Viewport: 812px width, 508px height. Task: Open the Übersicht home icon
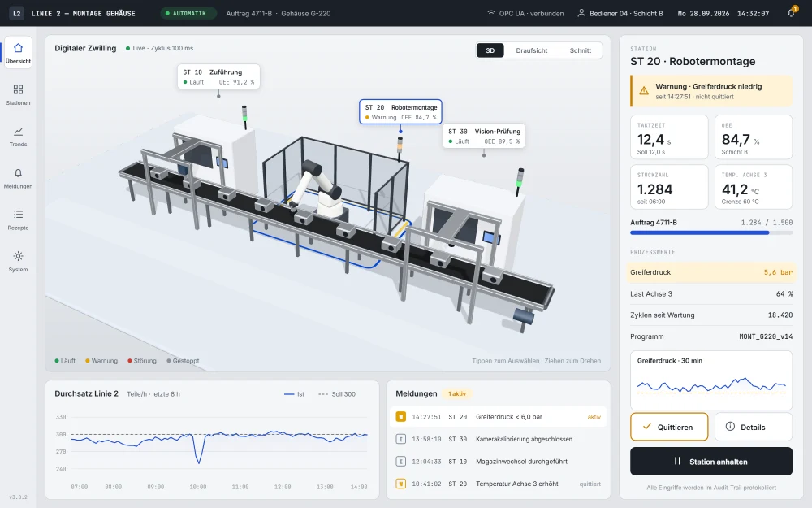click(x=18, y=48)
